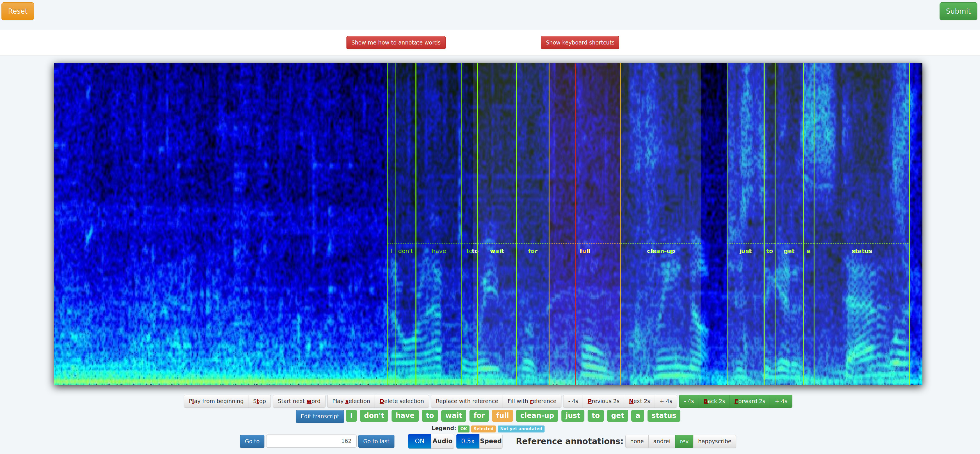Screen dimensions: 980x454
Task: Click the grey '- 4s' button
Action: point(572,401)
